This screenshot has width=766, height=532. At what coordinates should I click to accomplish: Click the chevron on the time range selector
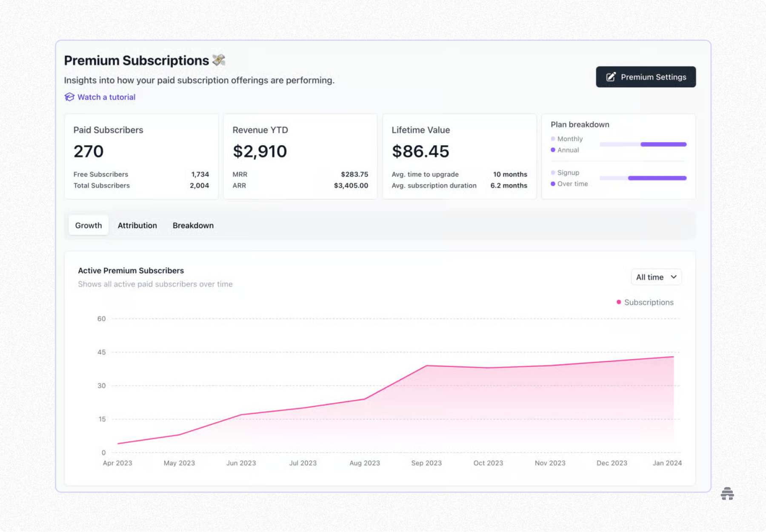point(674,277)
